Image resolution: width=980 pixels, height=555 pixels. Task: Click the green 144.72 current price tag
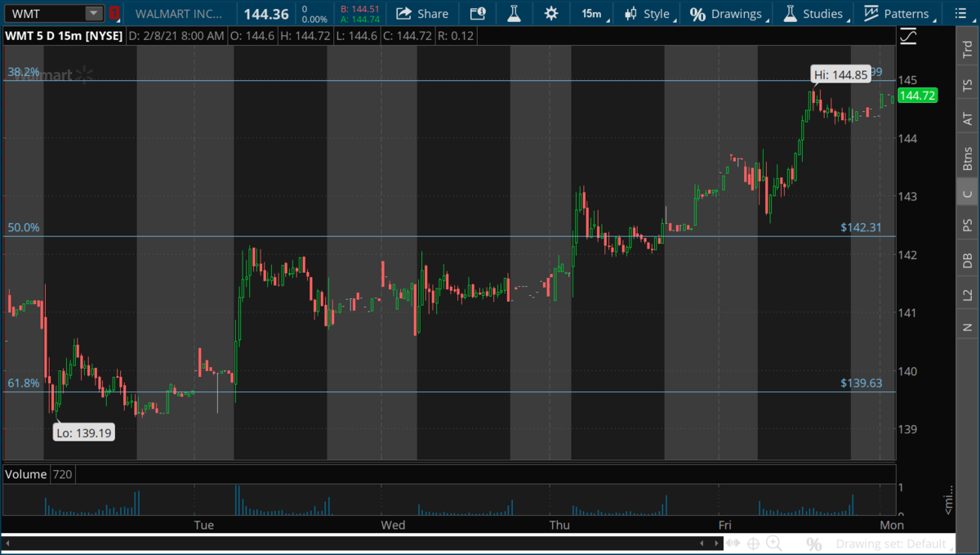coord(916,96)
